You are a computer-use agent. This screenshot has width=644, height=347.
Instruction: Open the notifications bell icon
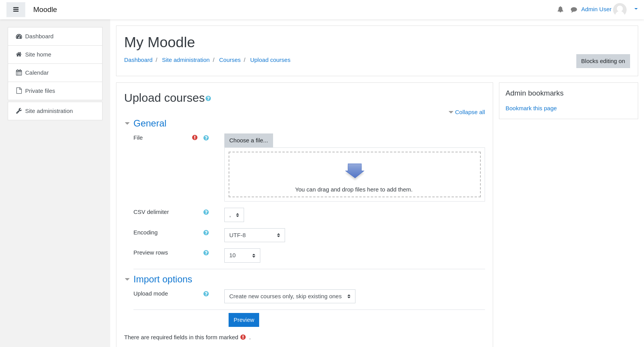pyautogui.click(x=560, y=9)
